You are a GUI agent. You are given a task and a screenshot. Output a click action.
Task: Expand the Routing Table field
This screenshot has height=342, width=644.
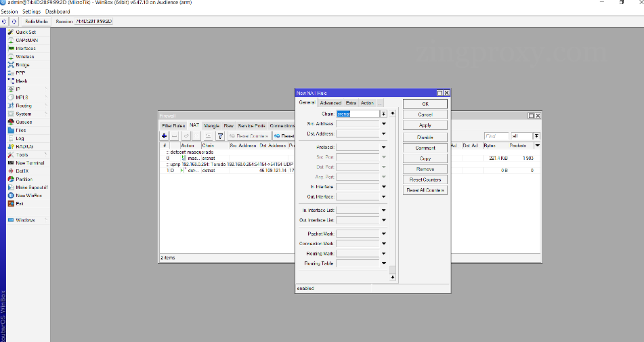pyautogui.click(x=383, y=263)
